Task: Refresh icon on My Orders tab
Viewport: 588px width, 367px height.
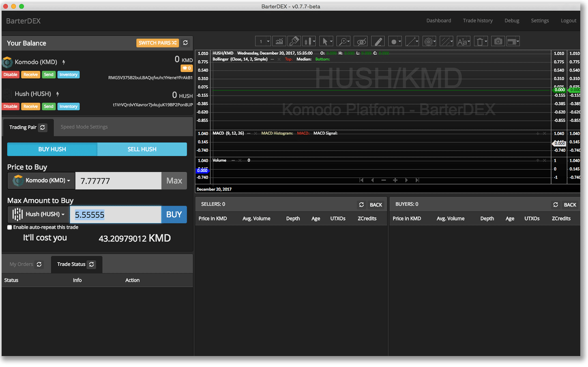Action: tap(39, 264)
